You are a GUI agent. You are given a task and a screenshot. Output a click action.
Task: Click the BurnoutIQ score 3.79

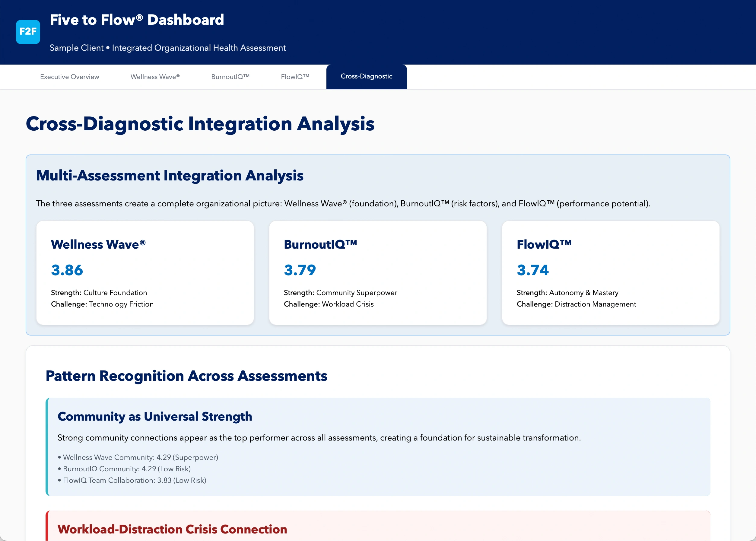pyautogui.click(x=300, y=270)
